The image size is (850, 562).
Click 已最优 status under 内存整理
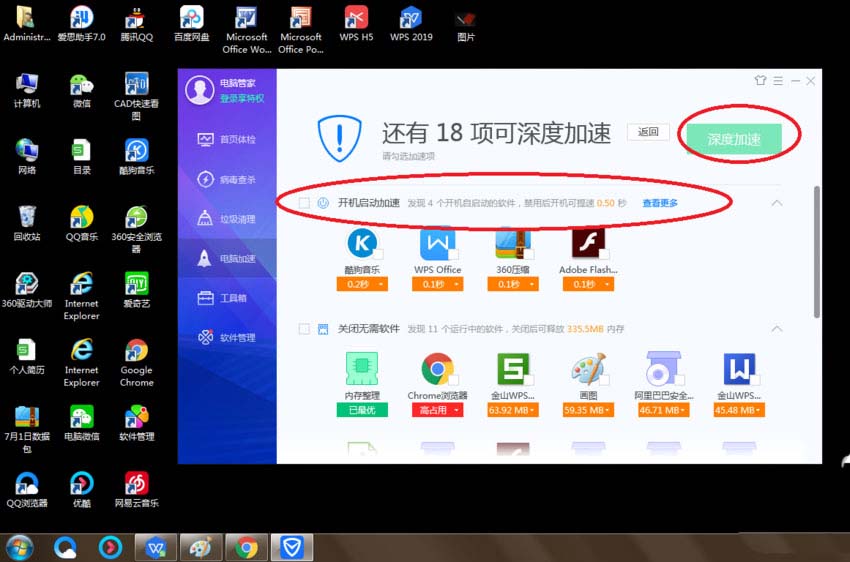(362, 410)
